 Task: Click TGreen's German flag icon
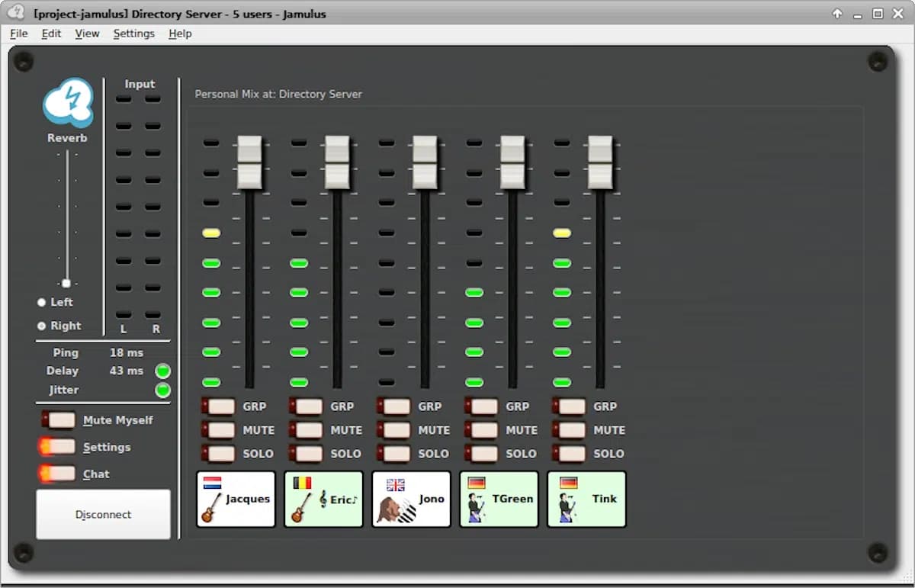[x=476, y=483]
